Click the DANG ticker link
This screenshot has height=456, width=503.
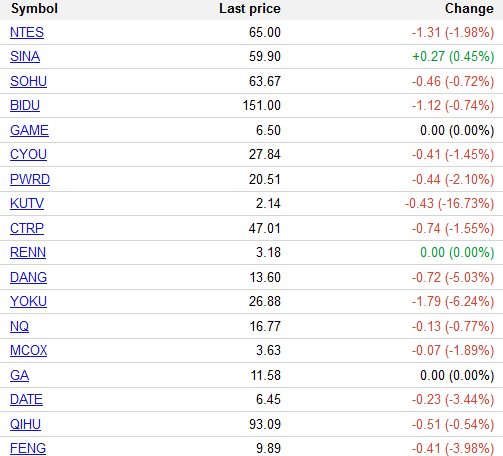[28, 277]
